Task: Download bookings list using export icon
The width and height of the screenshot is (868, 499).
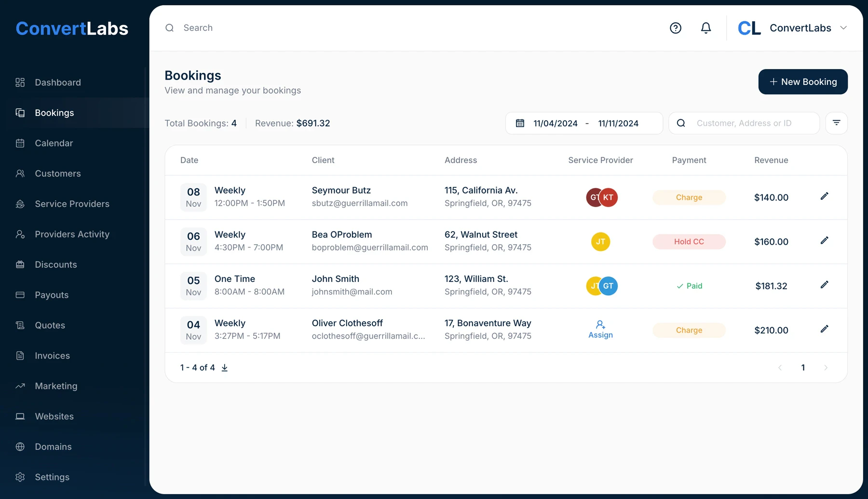Action: [224, 367]
